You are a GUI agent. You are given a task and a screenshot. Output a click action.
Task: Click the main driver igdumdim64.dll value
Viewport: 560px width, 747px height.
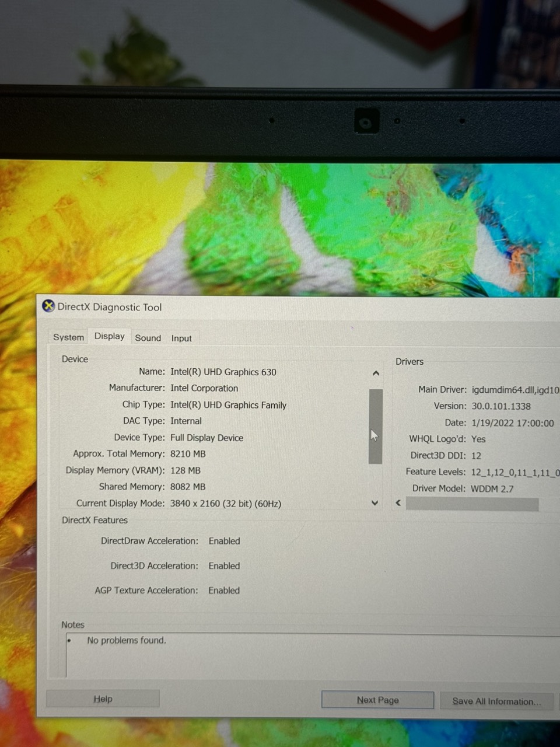tap(515, 390)
